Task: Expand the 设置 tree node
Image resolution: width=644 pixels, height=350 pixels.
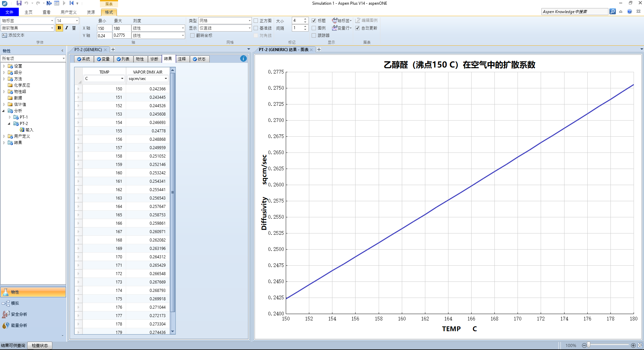Action: pyautogui.click(x=4, y=66)
